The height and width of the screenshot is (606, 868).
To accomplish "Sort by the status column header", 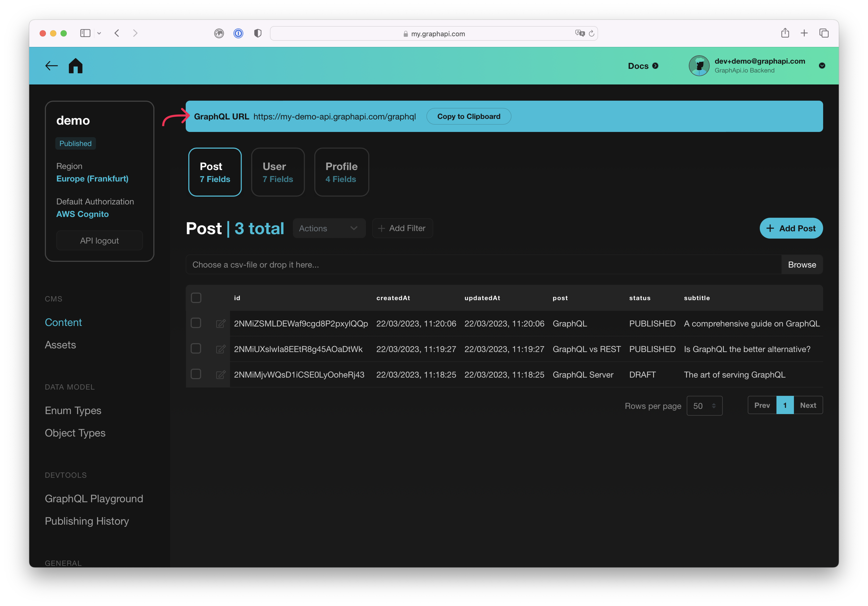I will (640, 298).
